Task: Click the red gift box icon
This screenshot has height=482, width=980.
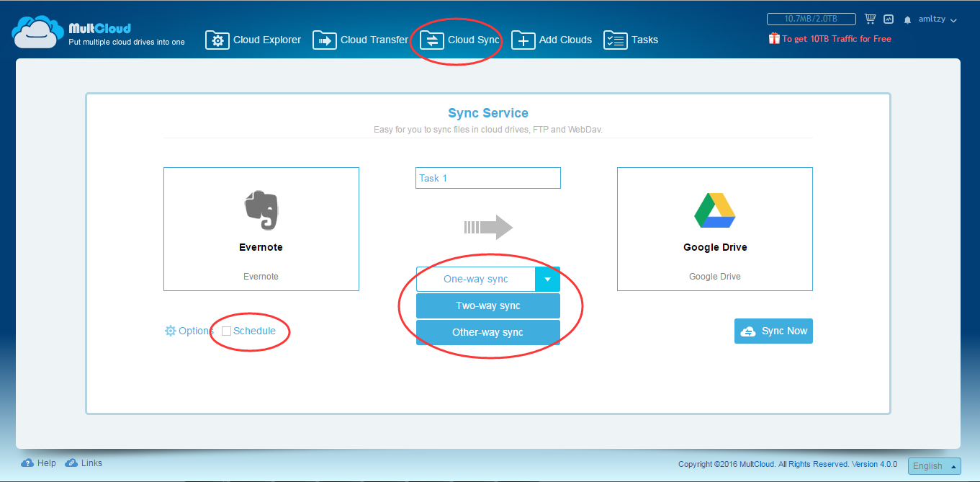Action: click(x=774, y=39)
